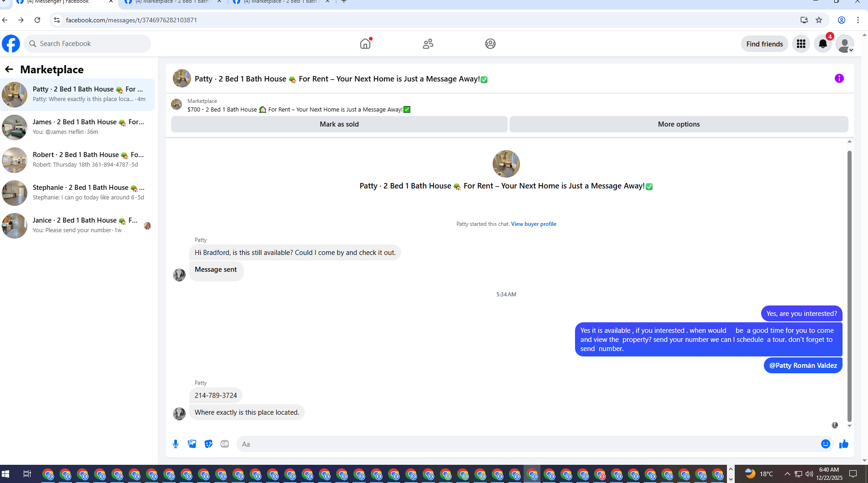Open Chrome profile icon
This screenshot has height=483, width=868.
842,20
